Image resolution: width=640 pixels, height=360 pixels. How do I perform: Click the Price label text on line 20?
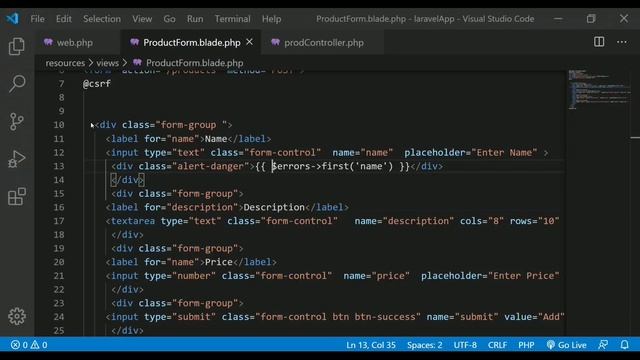218,262
